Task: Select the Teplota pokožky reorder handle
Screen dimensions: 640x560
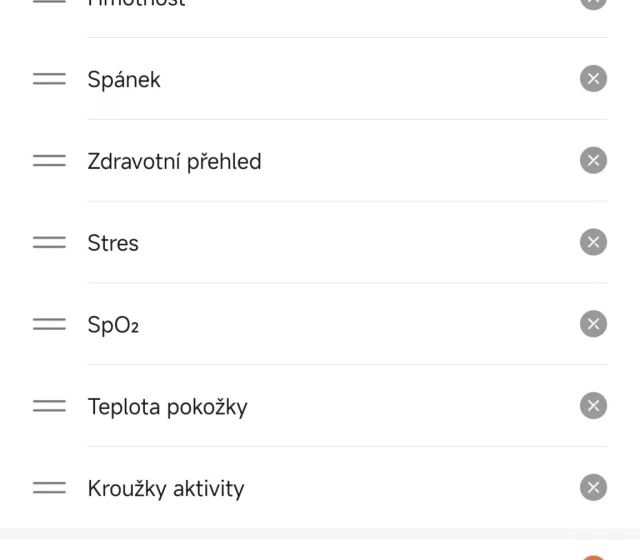Action: pyautogui.click(x=49, y=406)
